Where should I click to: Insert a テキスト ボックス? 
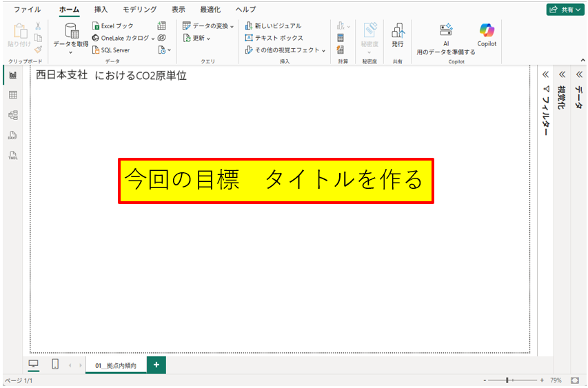pyautogui.click(x=274, y=38)
